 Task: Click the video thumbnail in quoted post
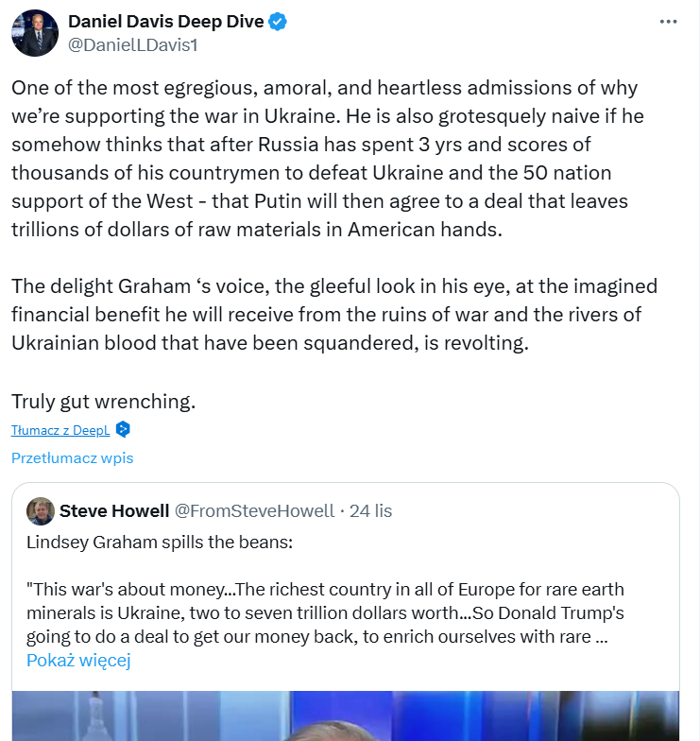coord(346,715)
